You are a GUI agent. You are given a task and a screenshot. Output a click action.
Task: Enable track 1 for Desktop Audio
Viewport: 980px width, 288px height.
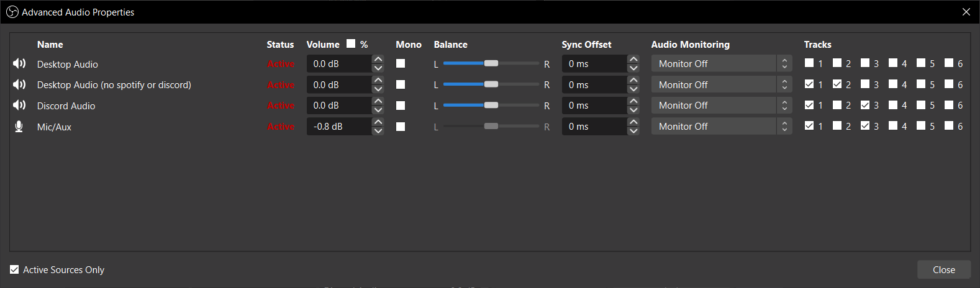tap(809, 63)
